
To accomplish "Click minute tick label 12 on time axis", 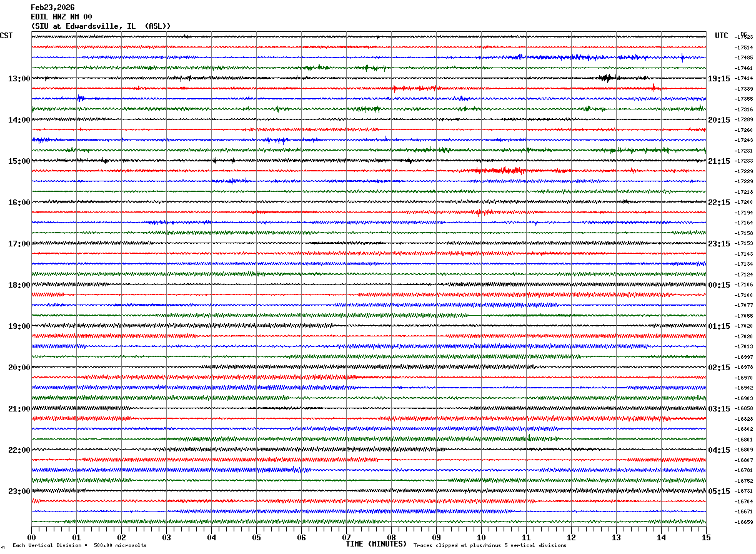I will 571,536.
